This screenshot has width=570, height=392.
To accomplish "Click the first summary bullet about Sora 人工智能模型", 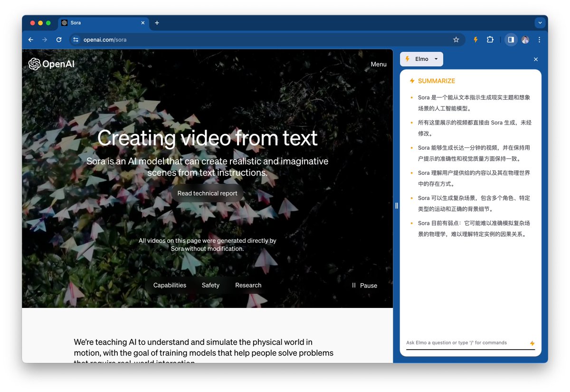I will click(474, 103).
